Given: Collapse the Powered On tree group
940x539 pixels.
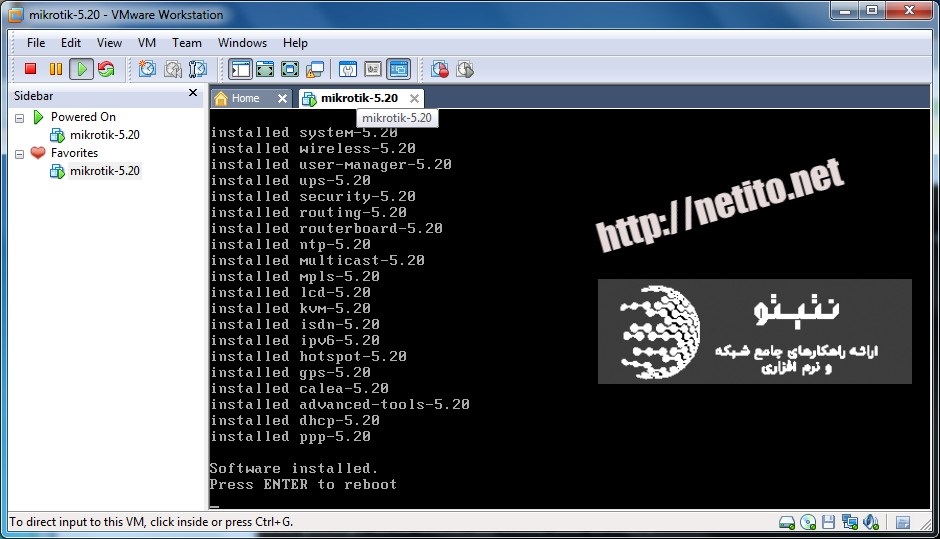Looking at the screenshot, I should (20, 118).
